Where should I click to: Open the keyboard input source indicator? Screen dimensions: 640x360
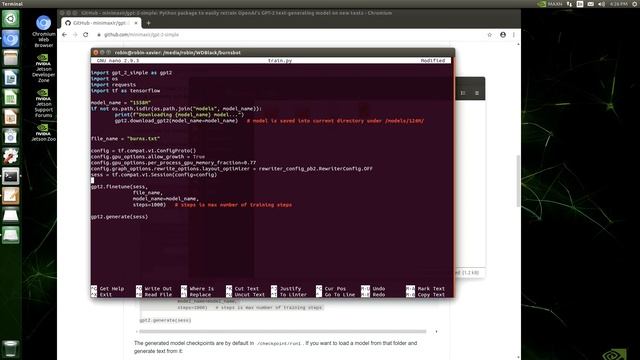pos(580,4)
